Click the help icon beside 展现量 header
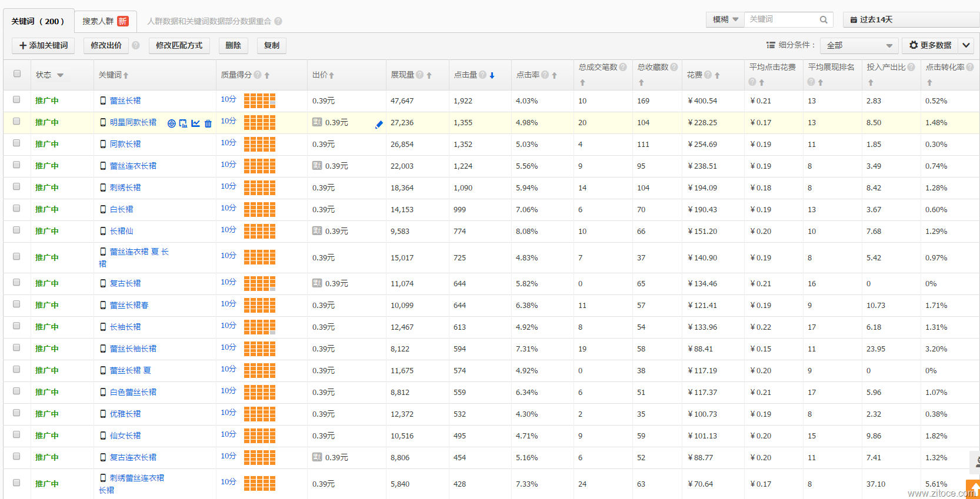The image size is (980, 499). (419, 75)
